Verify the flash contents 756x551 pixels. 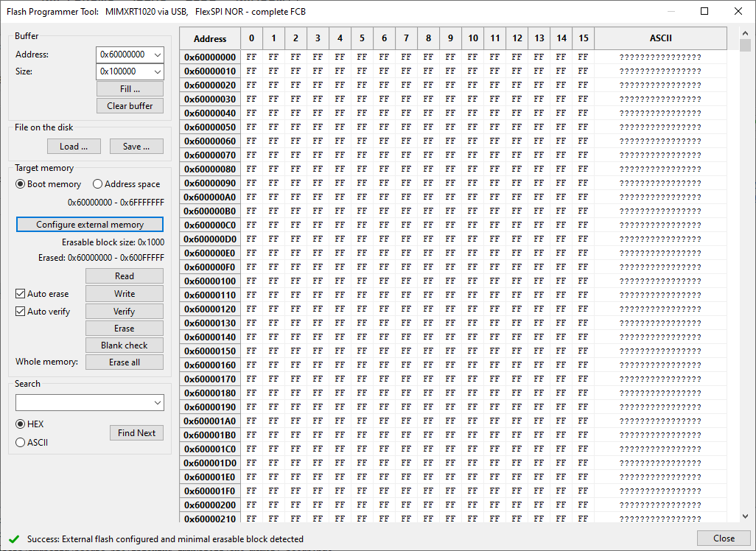click(124, 311)
